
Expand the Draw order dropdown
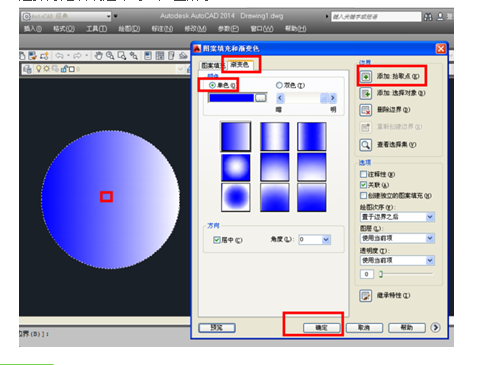398,217
